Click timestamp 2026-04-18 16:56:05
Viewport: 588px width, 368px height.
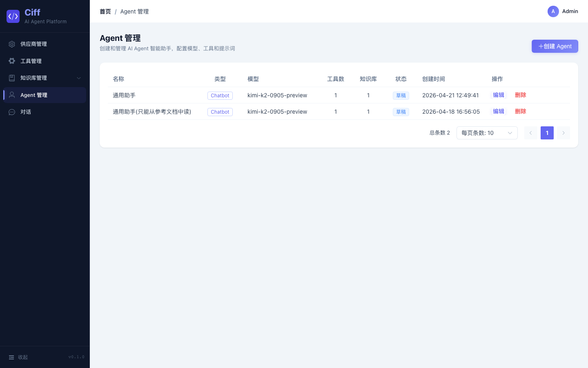[x=451, y=112]
